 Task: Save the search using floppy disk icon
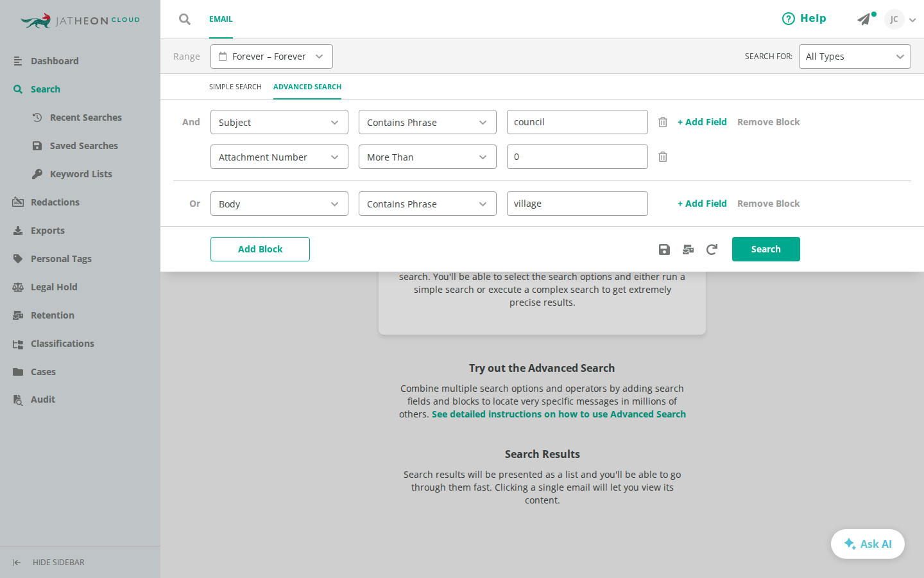(664, 249)
